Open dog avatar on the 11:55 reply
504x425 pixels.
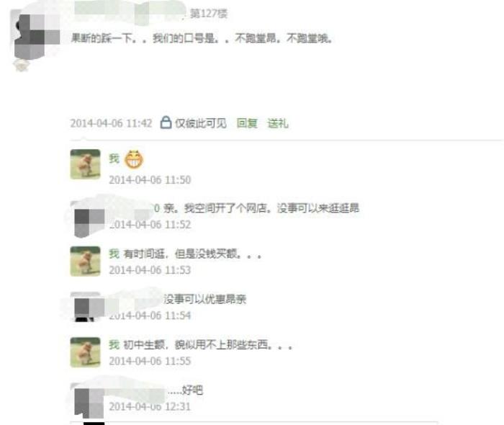(85, 352)
